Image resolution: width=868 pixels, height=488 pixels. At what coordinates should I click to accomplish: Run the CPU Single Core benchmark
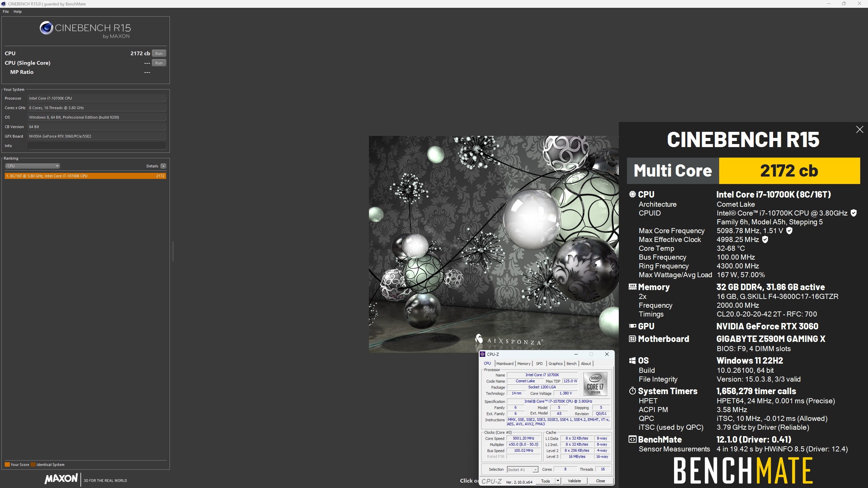[x=159, y=63]
